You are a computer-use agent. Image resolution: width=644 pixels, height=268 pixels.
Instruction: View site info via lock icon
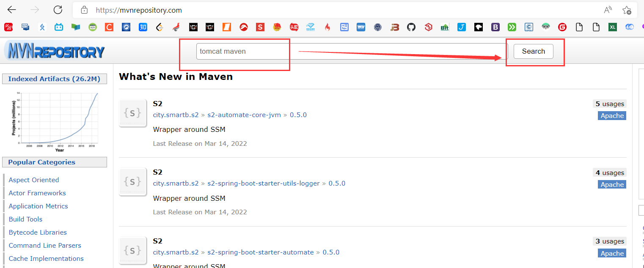(84, 10)
